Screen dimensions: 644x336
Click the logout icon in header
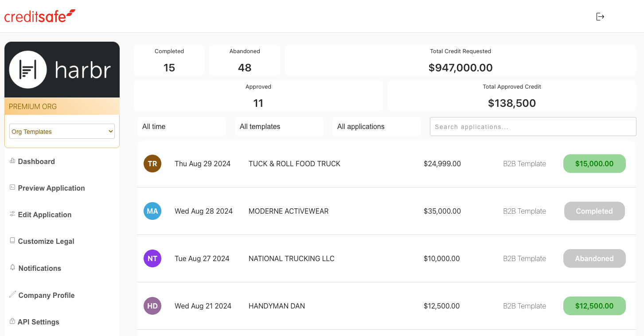[600, 17]
